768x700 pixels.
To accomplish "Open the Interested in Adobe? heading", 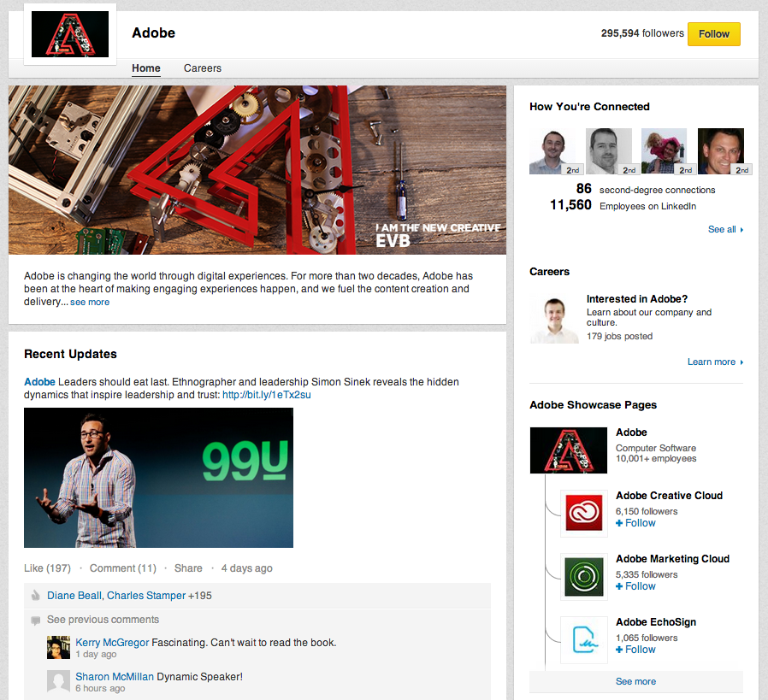I will pyautogui.click(x=637, y=298).
